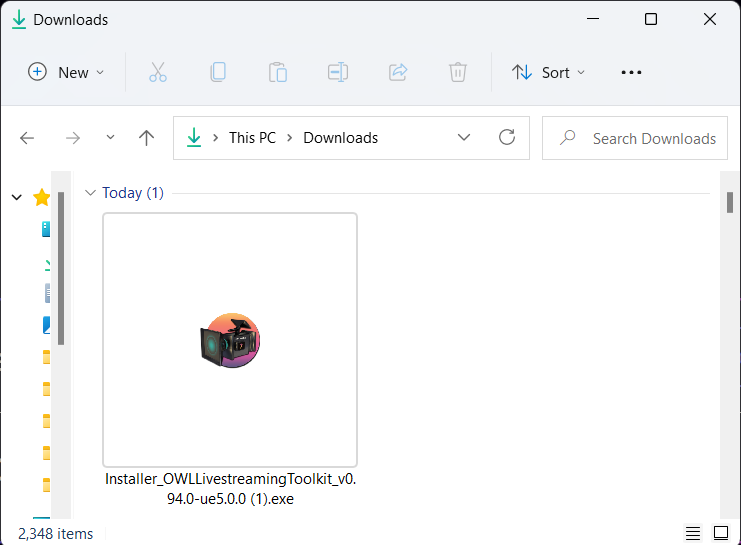Image resolution: width=741 pixels, height=545 pixels.
Task: Click the Rename icon in toolbar
Action: click(x=338, y=72)
